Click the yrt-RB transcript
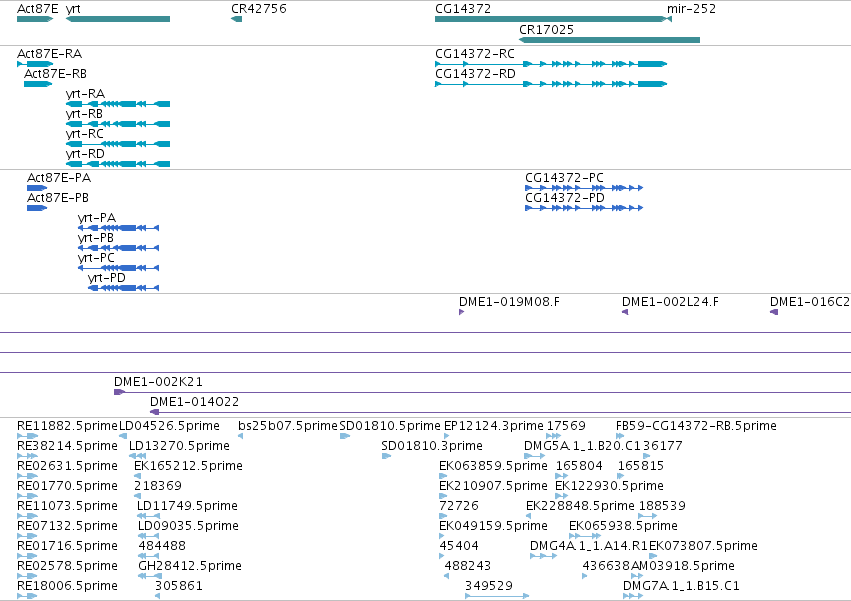 click(x=118, y=124)
